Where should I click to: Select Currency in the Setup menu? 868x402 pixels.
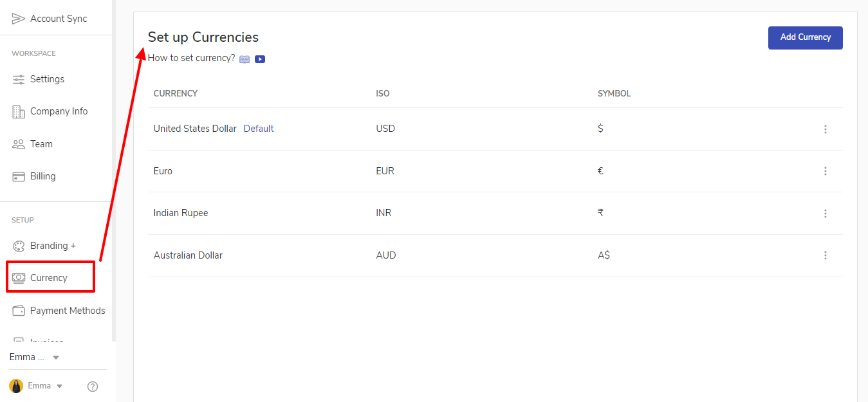49,278
